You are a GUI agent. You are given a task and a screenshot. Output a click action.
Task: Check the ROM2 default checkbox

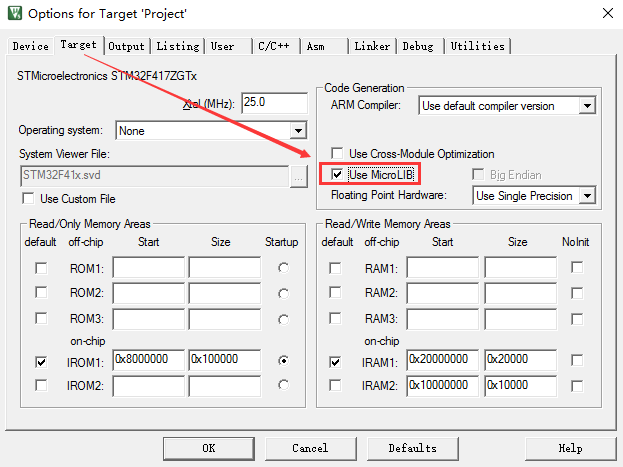point(41,293)
